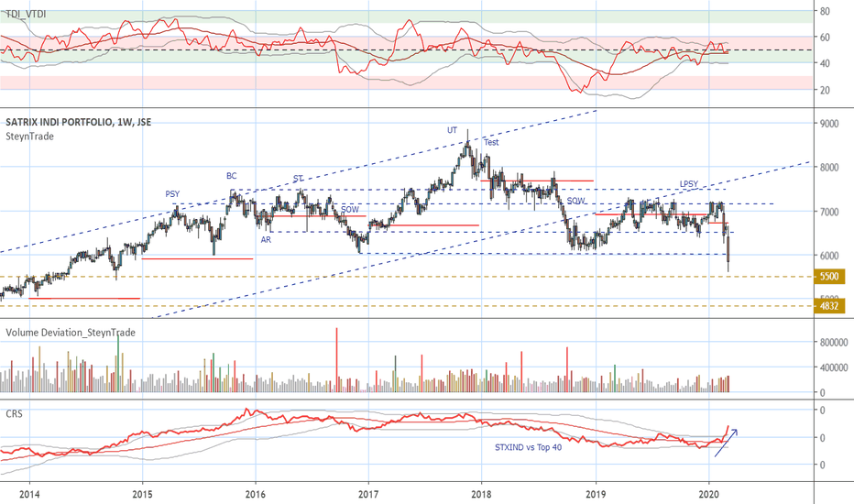Image resolution: width=854 pixels, height=504 pixels.
Task: Click the Volume Deviation_SteynTrade indicator label
Action: pos(71,333)
